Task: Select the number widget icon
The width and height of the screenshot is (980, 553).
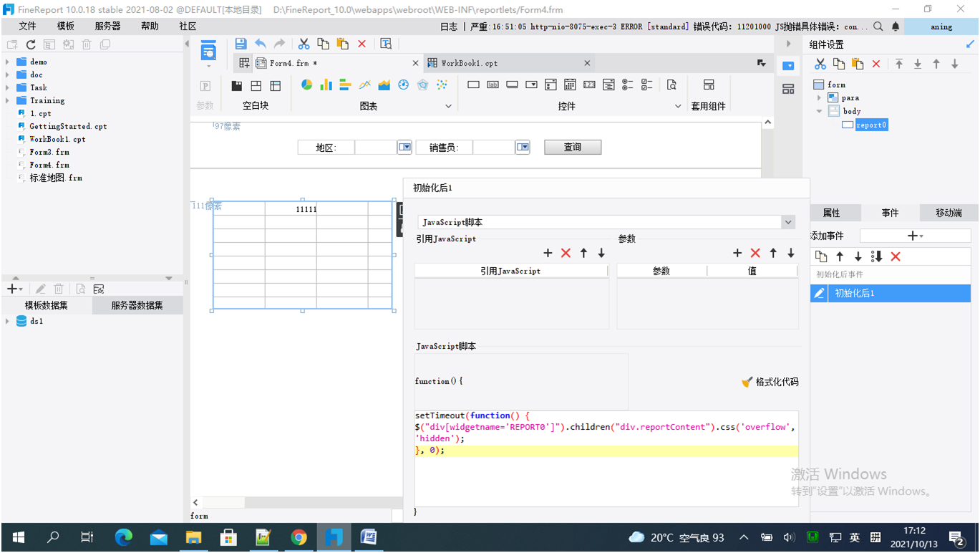Action: tap(589, 85)
